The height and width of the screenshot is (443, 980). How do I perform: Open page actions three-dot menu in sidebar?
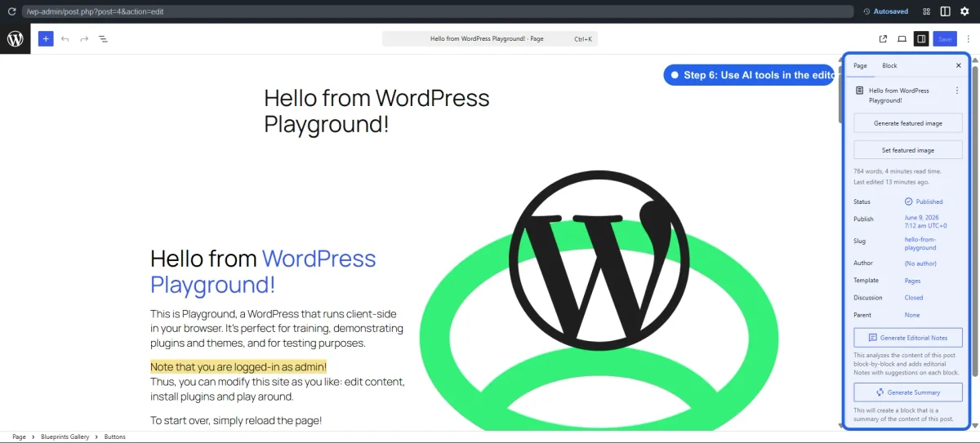[957, 91]
